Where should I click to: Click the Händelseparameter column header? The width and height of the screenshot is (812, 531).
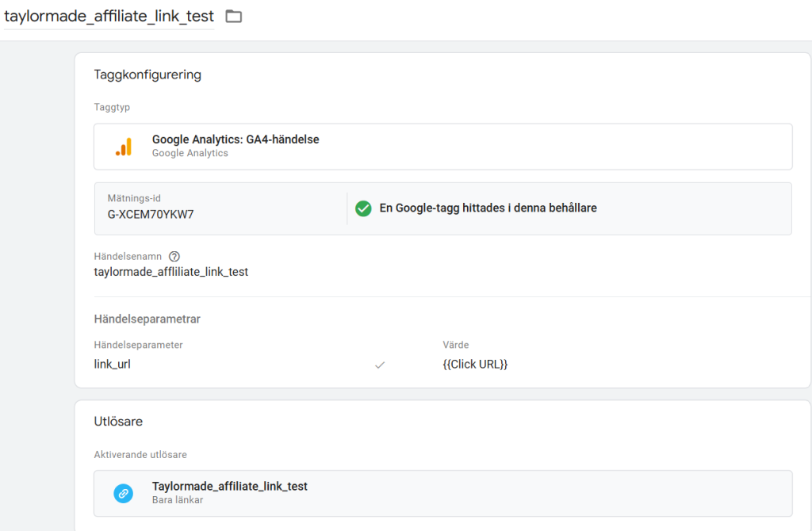138,345
